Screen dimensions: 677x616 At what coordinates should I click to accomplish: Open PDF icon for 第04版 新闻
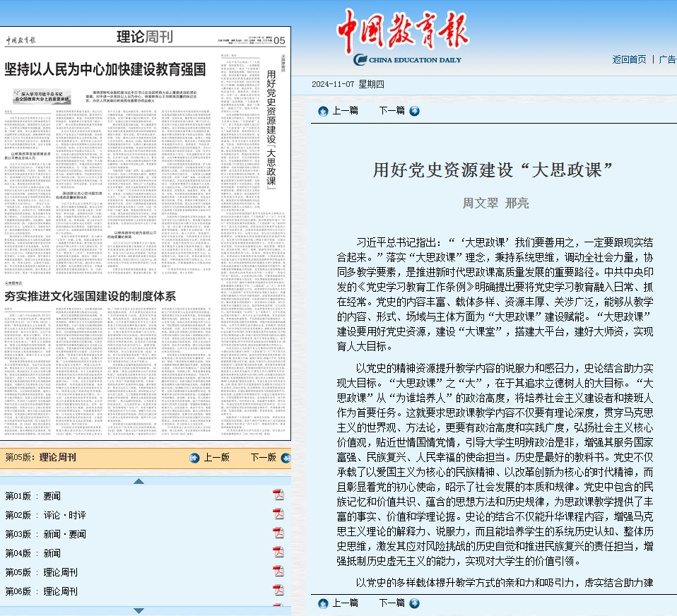pos(278,552)
